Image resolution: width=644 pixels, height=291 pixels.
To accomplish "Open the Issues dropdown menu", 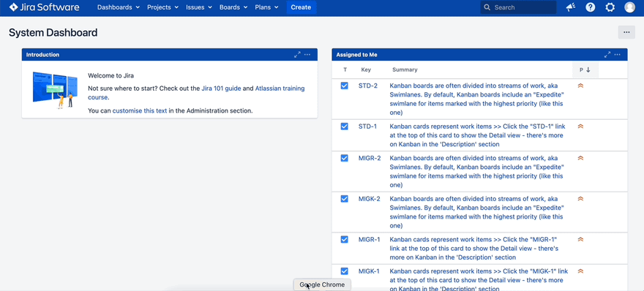I will tap(199, 7).
